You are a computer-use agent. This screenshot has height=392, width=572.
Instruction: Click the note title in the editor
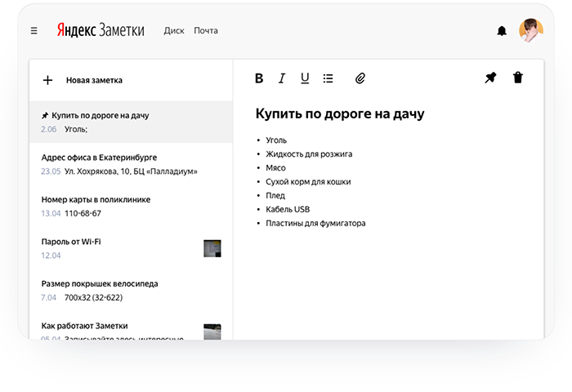point(340,114)
